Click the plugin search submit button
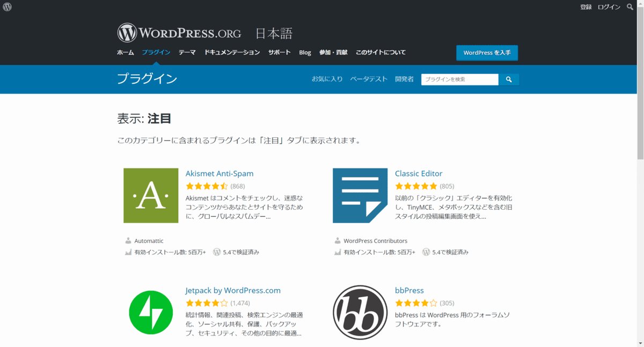This screenshot has width=644, height=347. click(509, 79)
